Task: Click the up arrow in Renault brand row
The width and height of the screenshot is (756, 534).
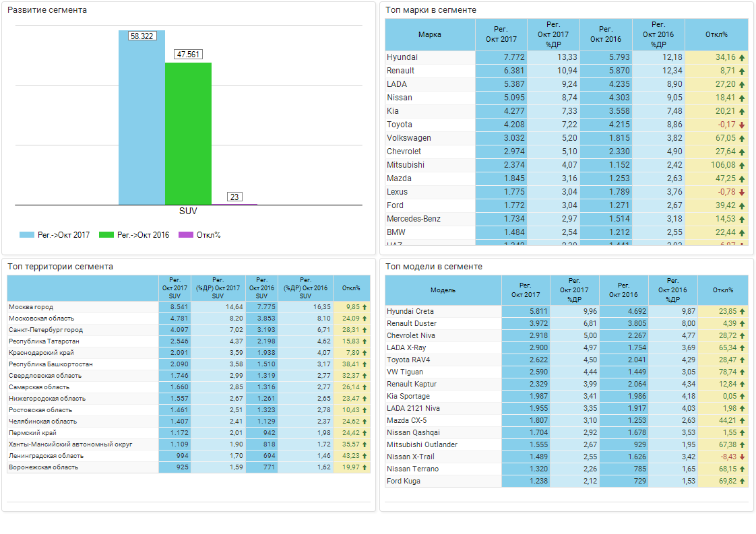Action: pyautogui.click(x=742, y=71)
